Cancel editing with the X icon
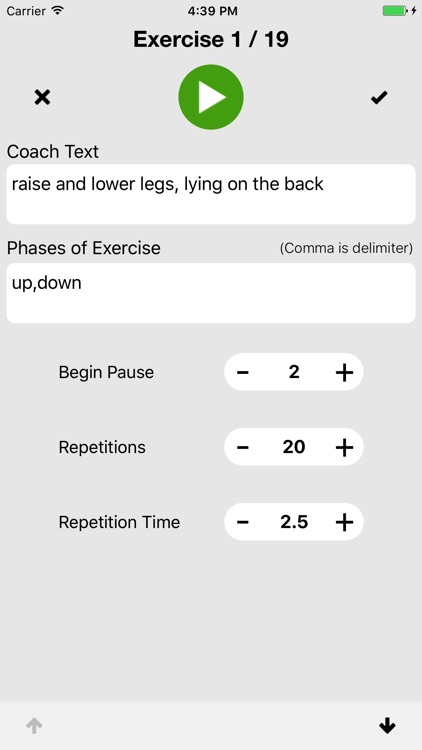422x750 pixels. coord(42,98)
